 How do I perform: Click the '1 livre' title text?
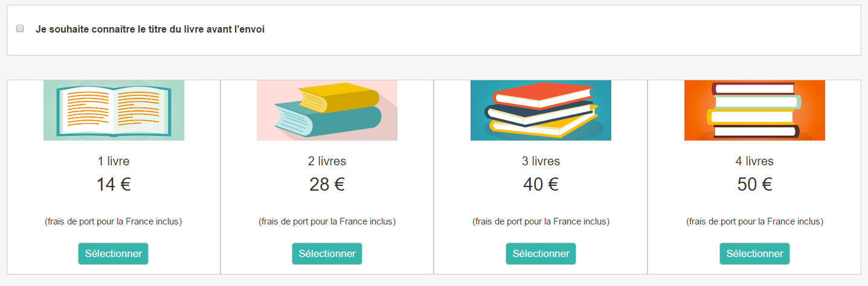(114, 161)
